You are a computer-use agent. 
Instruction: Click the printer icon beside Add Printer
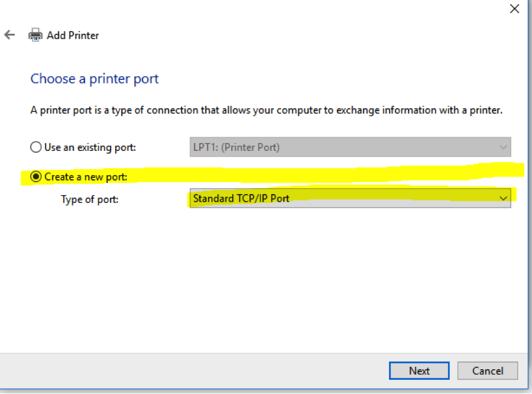(35, 35)
